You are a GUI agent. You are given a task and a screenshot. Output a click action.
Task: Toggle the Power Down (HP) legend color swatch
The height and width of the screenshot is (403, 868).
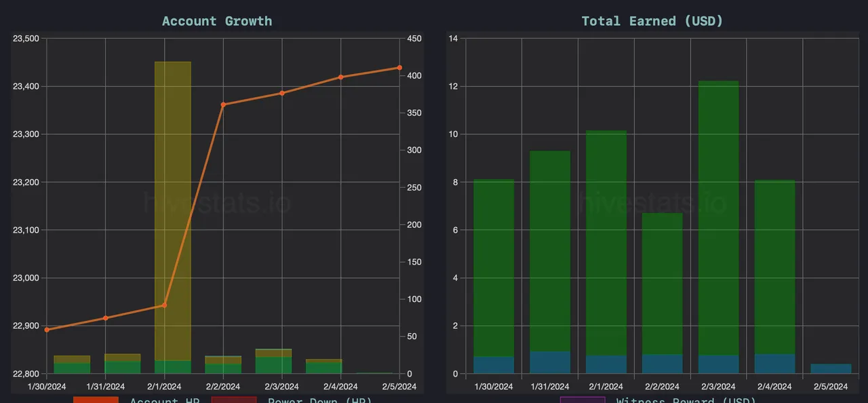point(234,400)
